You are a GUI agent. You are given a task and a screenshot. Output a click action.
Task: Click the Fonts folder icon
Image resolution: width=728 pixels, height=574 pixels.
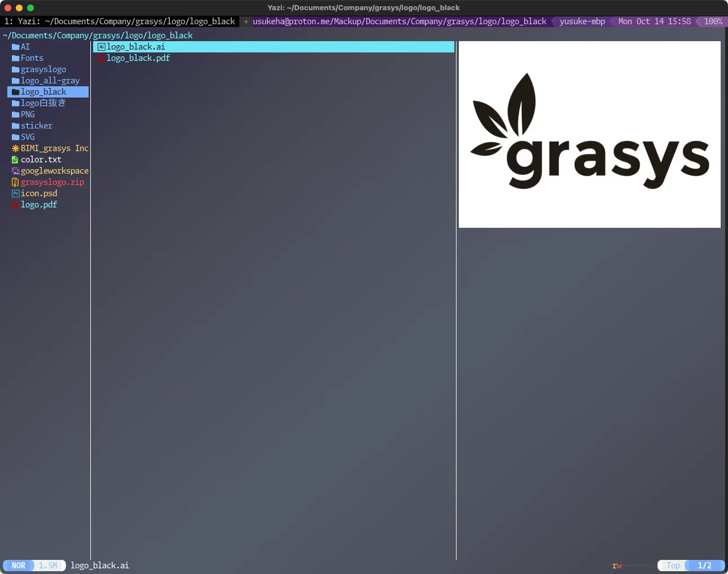[15, 58]
